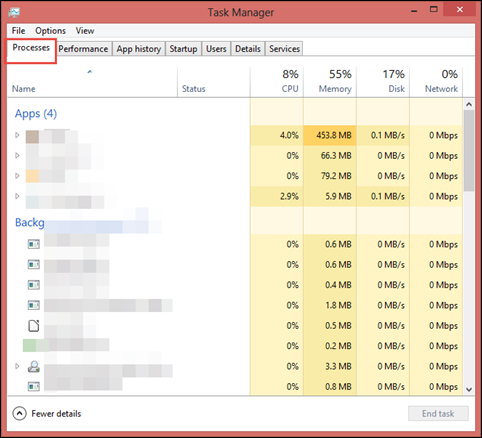Click the 0.8 MB memory cell
Viewport: 482px width, 438px height.
tap(330, 386)
